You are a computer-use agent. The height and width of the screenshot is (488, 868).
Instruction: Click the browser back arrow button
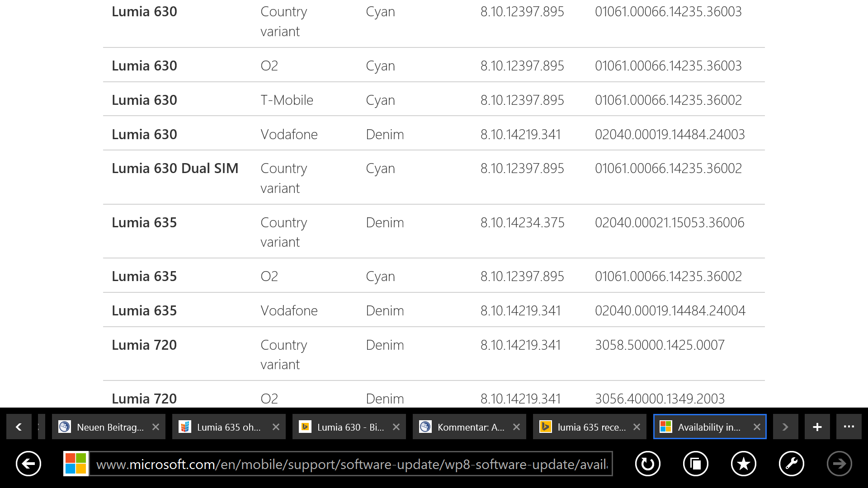[x=28, y=464]
